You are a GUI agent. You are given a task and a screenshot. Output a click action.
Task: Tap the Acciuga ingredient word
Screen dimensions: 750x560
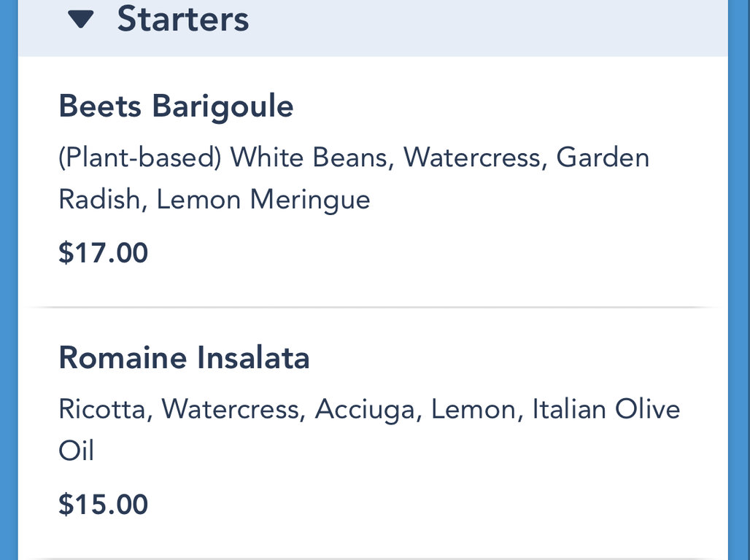pyautogui.click(x=365, y=409)
